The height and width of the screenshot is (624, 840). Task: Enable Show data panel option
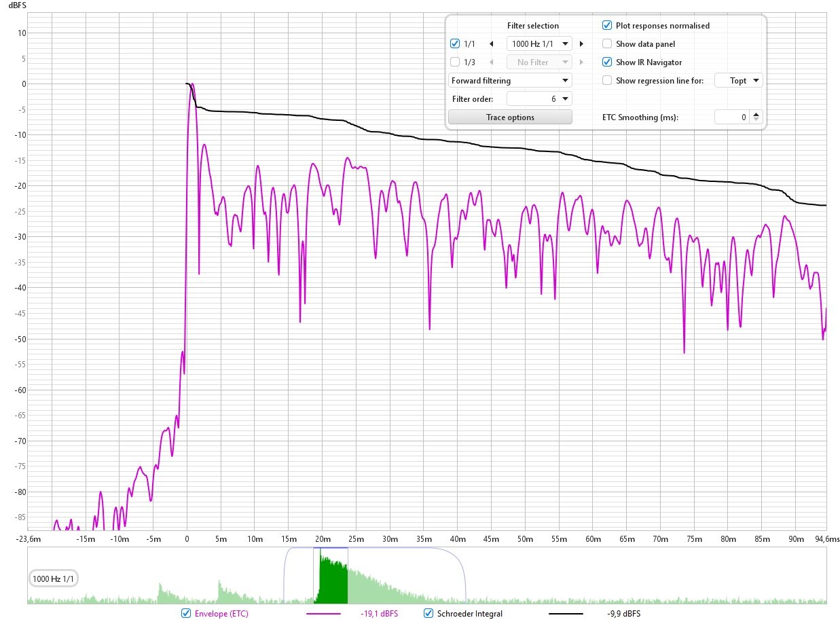pos(607,44)
